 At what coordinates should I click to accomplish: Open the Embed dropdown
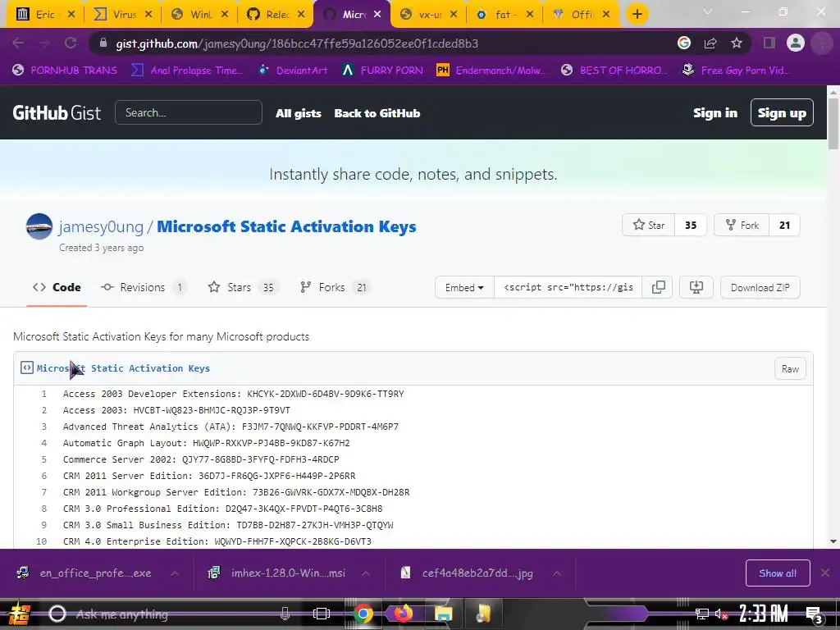[464, 288]
